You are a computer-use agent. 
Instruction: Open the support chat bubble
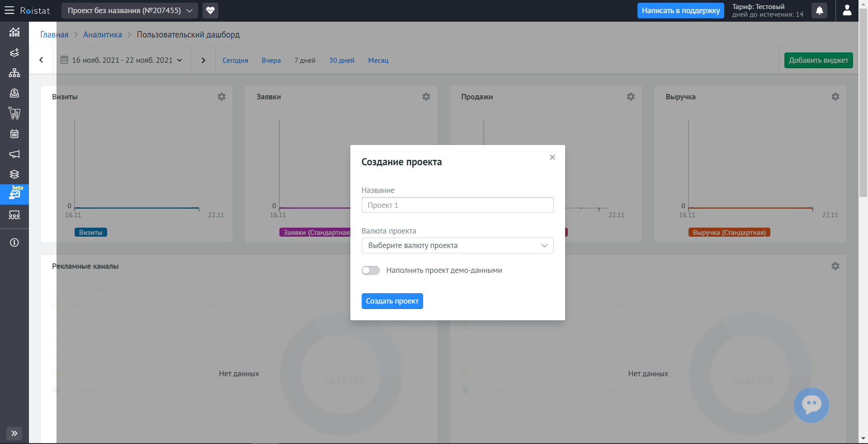click(x=811, y=405)
